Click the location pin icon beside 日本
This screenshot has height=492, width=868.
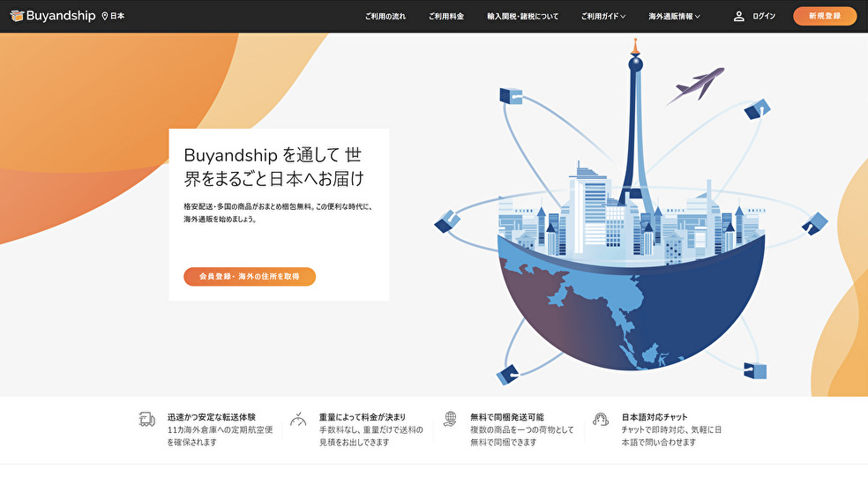[x=105, y=16]
